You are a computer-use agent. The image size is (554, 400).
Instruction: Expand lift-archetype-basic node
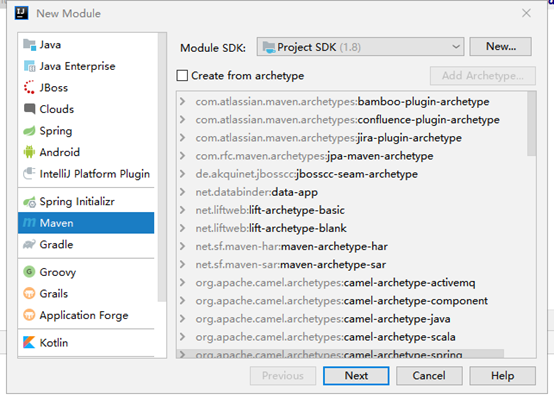pyautogui.click(x=183, y=210)
